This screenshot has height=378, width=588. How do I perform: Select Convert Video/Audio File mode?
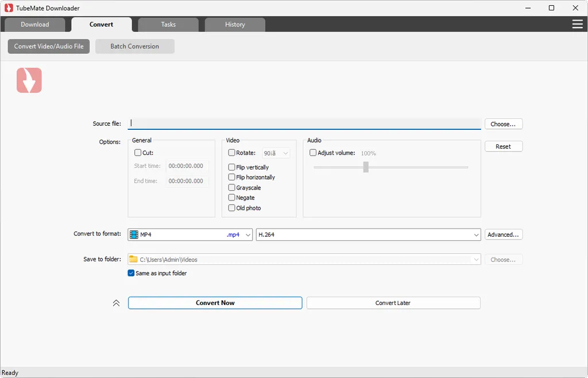(x=49, y=47)
